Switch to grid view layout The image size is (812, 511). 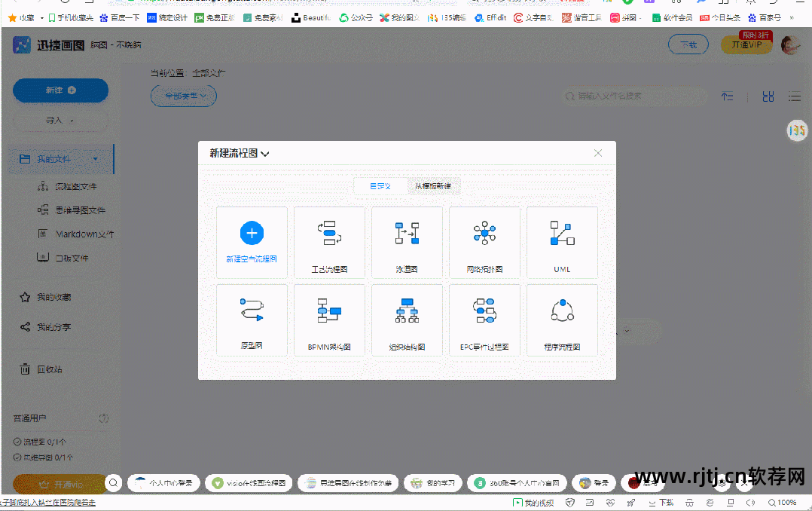point(768,96)
